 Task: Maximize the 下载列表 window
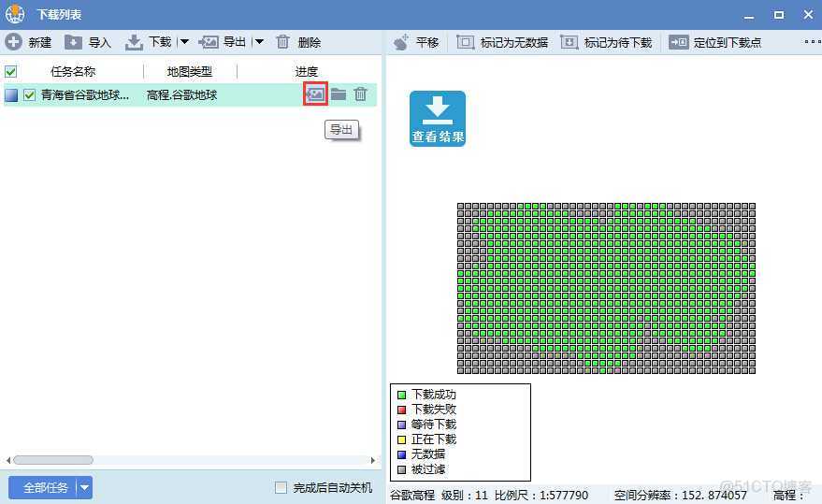[779, 15]
